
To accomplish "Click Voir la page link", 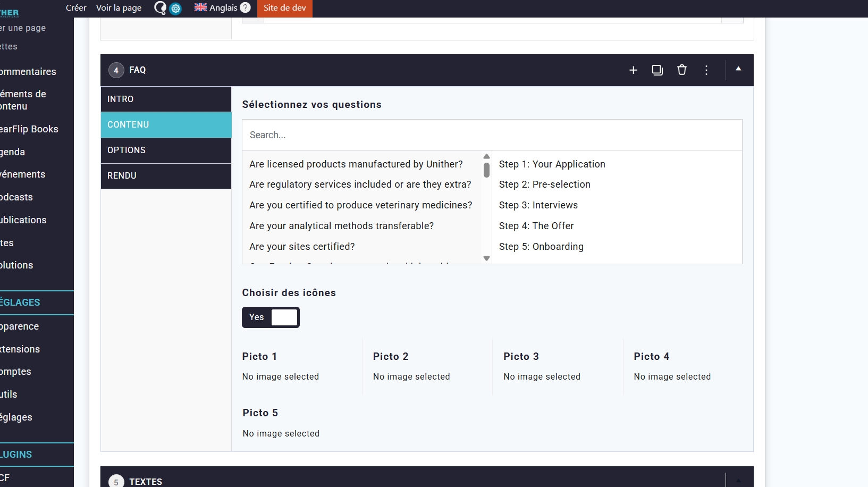I will tap(119, 8).
